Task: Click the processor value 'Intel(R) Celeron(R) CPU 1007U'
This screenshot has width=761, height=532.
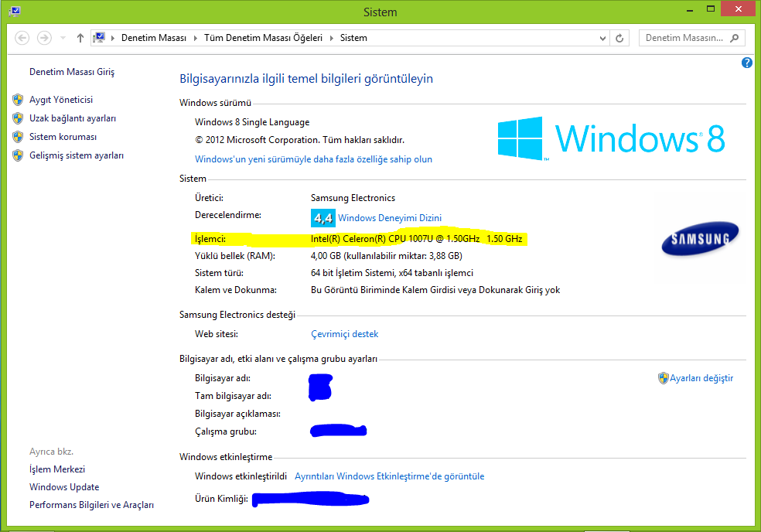Action: (372, 239)
